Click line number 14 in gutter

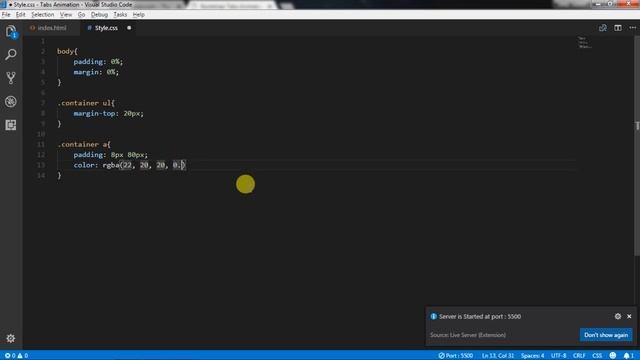(41, 176)
